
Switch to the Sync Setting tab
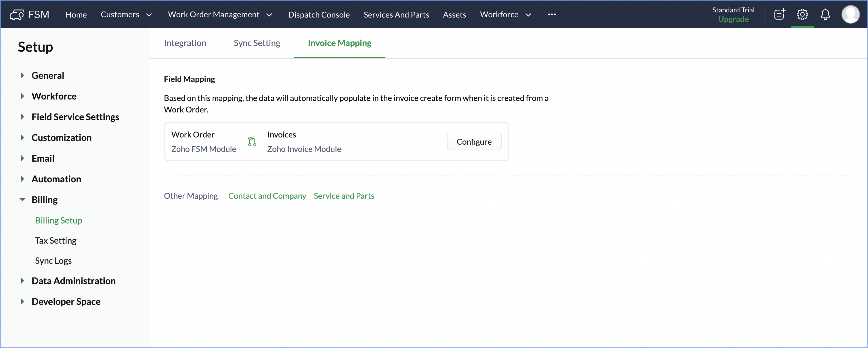(x=257, y=43)
